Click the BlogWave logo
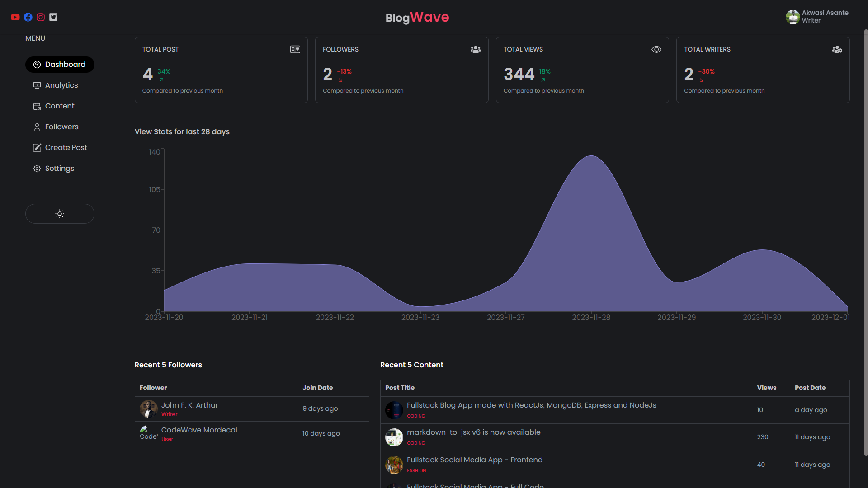 click(x=417, y=18)
